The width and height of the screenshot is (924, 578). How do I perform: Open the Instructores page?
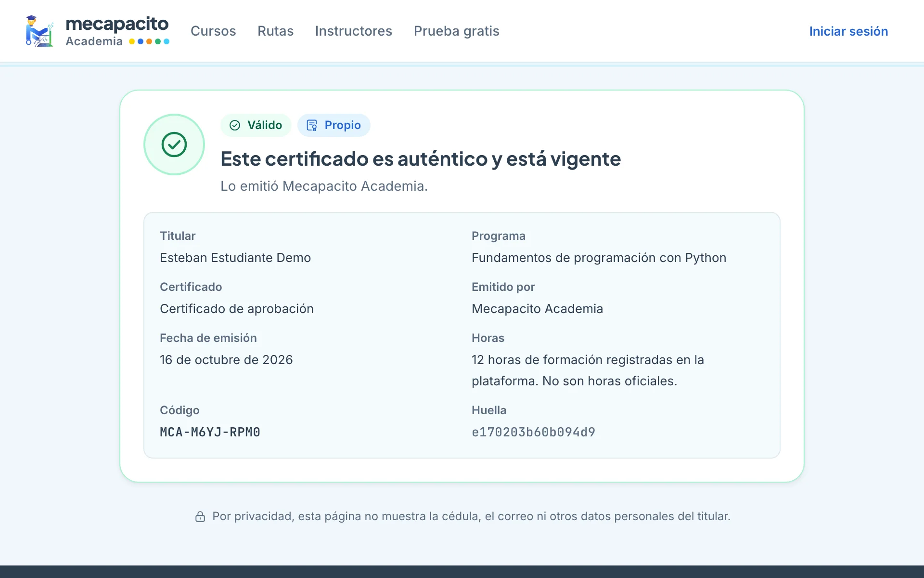point(354,31)
